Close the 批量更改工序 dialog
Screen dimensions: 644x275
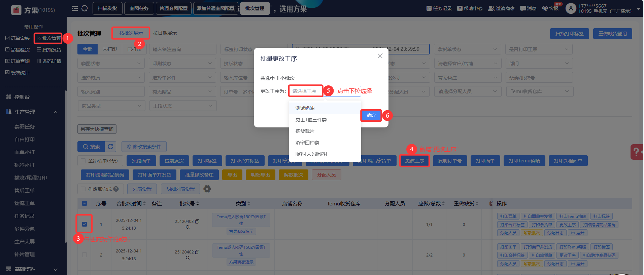(x=380, y=56)
